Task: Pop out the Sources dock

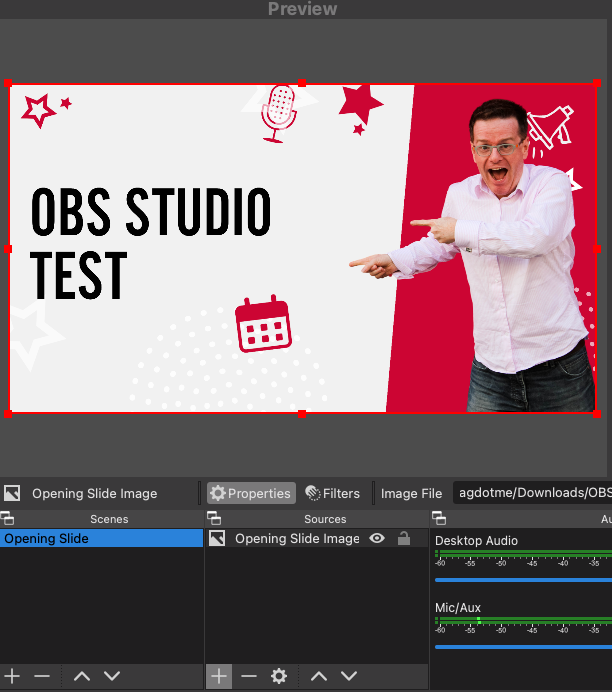Action: tap(214, 519)
